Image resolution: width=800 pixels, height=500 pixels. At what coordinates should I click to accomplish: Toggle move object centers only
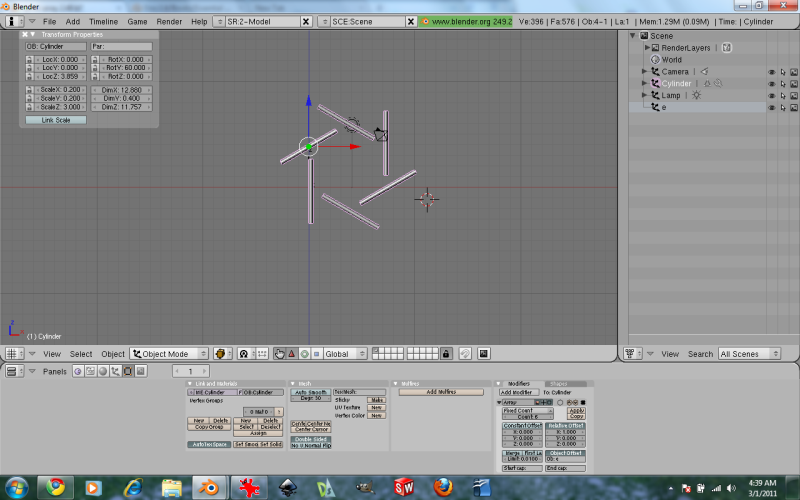pos(262,354)
